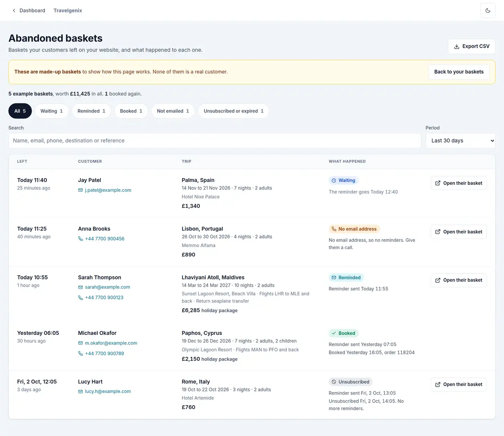Click the phone icon next to +44 7700 900123
The image size is (504, 436).
pos(80,298)
